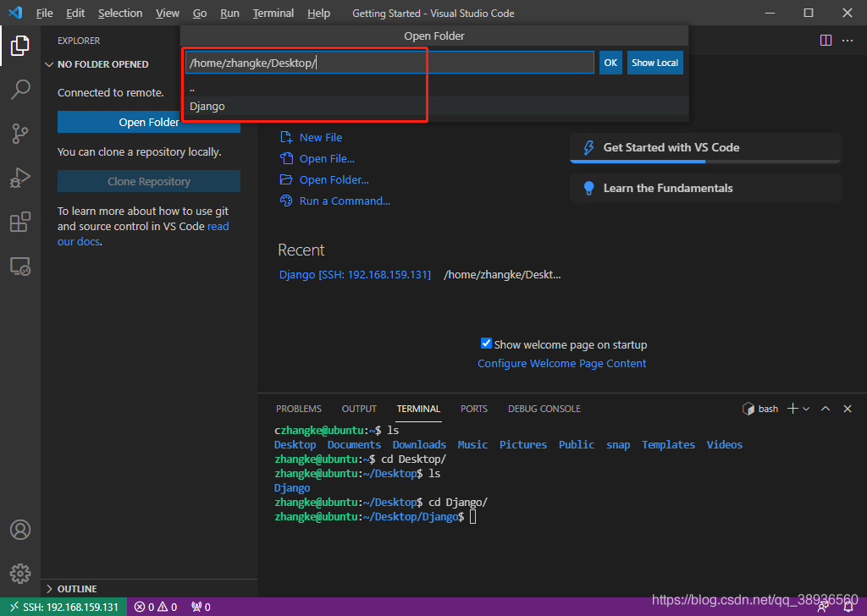The image size is (867, 616).
Task: Click forwarded ports status bar item
Action: click(x=201, y=607)
